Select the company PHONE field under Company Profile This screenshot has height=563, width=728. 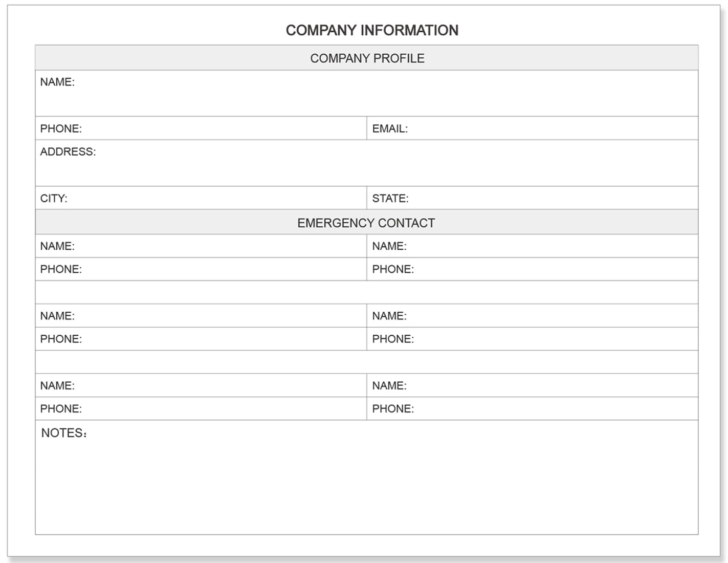(201, 128)
